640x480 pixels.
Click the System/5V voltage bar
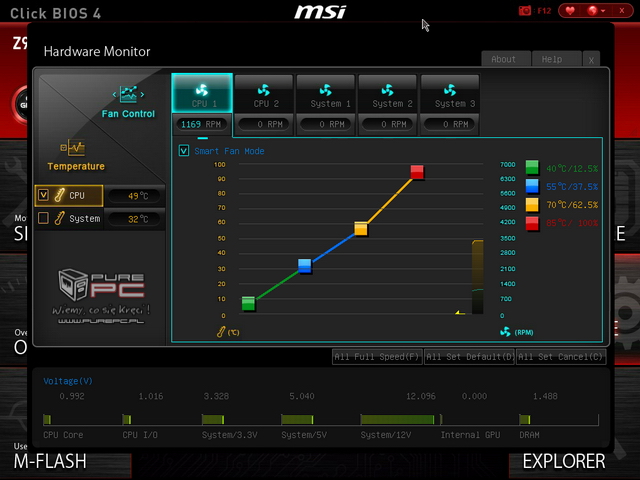pos(297,419)
